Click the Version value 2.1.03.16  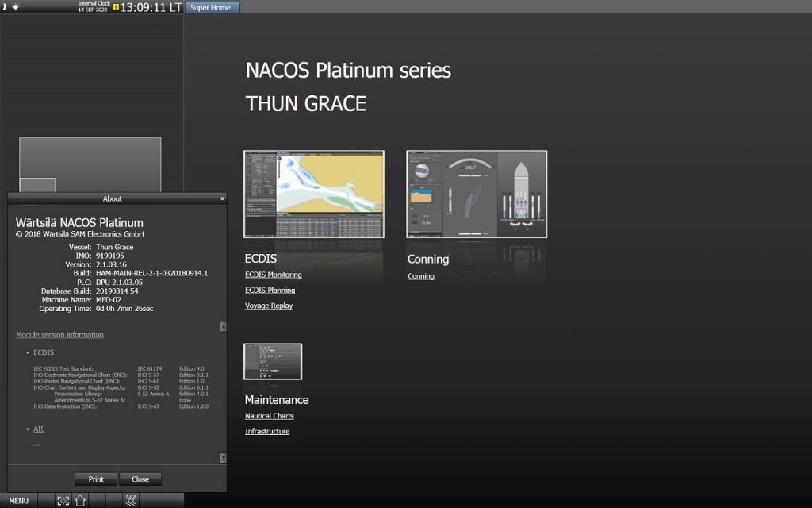tap(111, 264)
